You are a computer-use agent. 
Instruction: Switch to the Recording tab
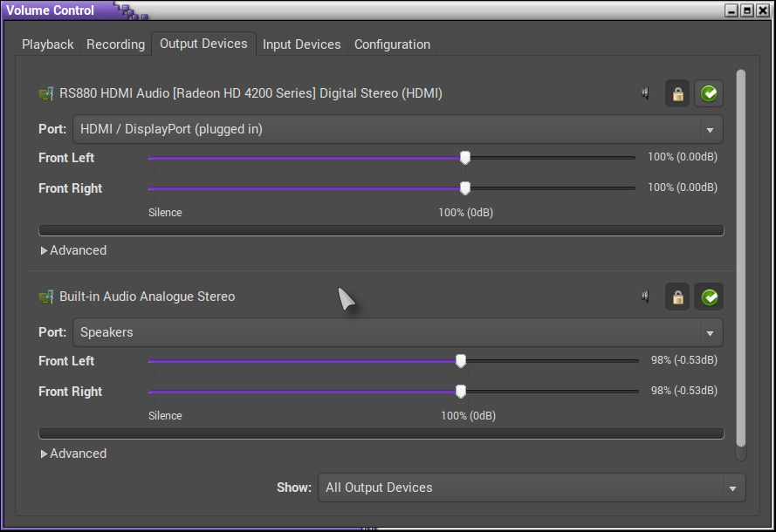115,44
